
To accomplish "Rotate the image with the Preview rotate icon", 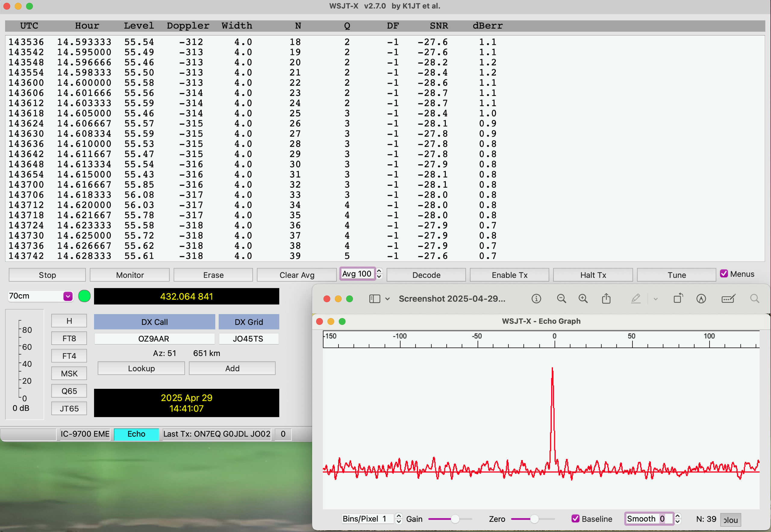I will coord(678,298).
